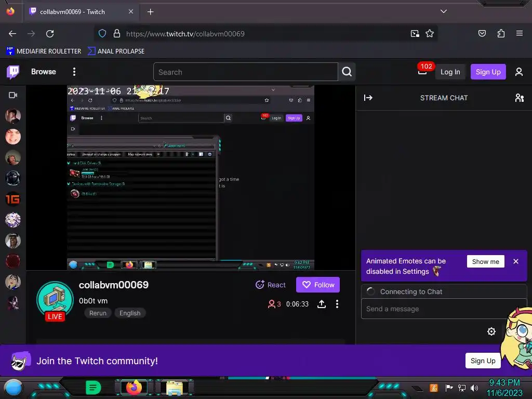532x399 pixels.
Task: Open chat settings gear icon
Action: click(x=491, y=331)
